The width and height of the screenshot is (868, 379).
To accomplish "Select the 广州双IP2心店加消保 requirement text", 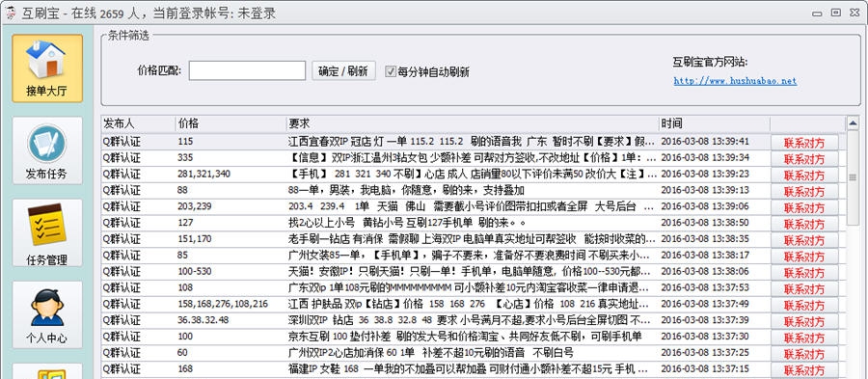I will pos(431,353).
